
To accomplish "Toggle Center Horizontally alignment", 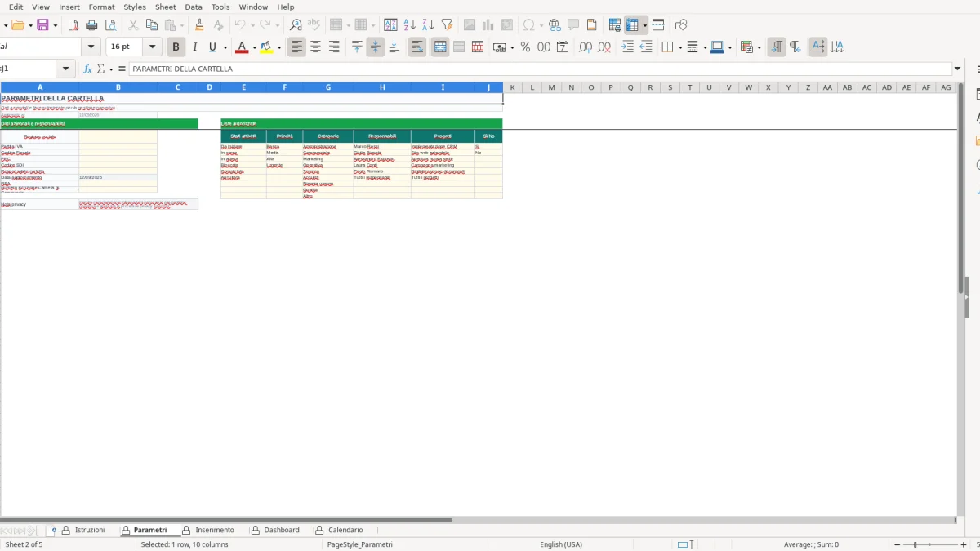I will tap(315, 47).
